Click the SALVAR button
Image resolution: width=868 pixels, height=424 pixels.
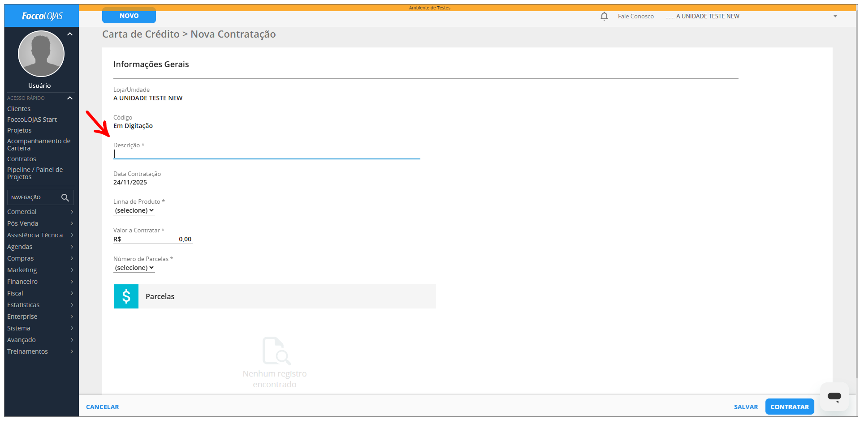[x=746, y=407]
